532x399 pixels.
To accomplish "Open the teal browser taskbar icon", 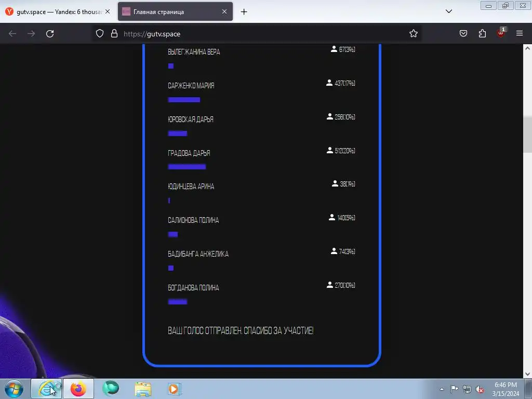I will click(111, 389).
